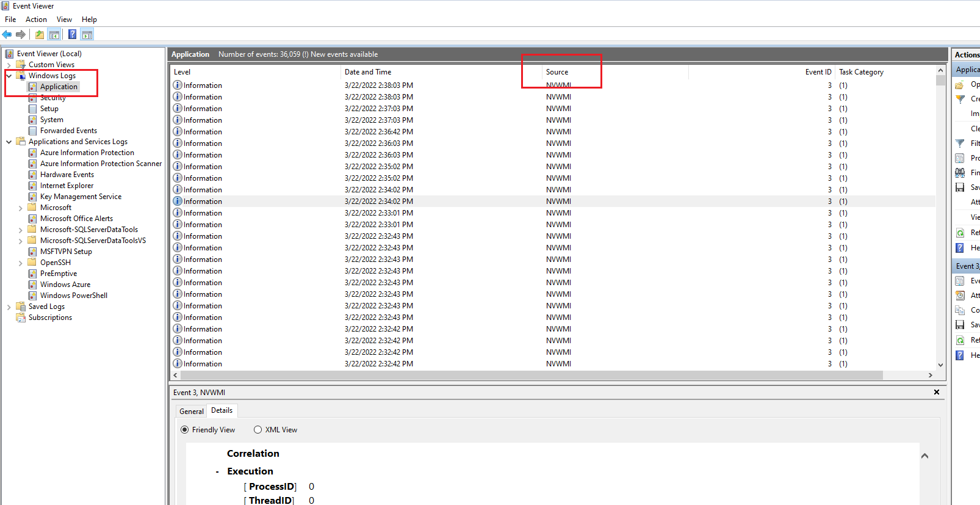The width and height of the screenshot is (980, 505).
Task: Click Show/Hide Console Tree toolbar icon
Action: coord(54,34)
